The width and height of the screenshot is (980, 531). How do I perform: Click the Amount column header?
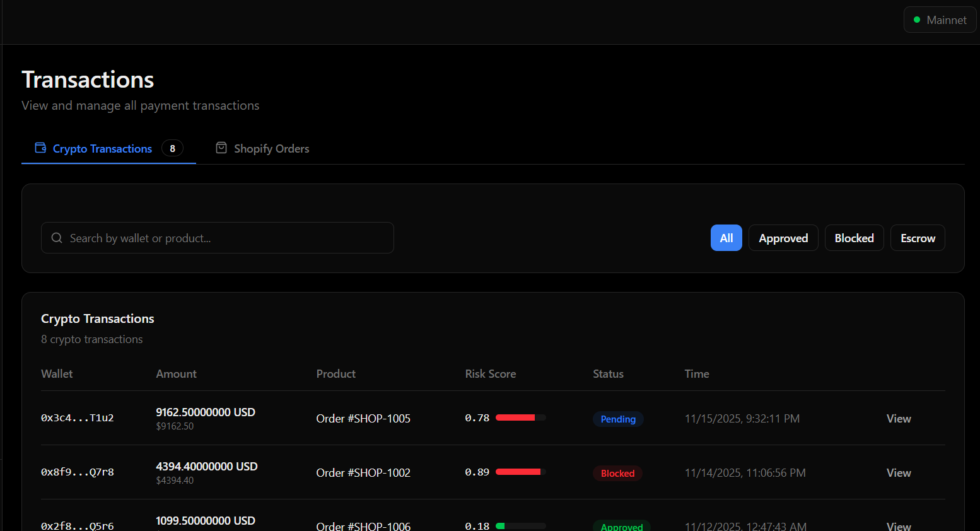[176, 373]
